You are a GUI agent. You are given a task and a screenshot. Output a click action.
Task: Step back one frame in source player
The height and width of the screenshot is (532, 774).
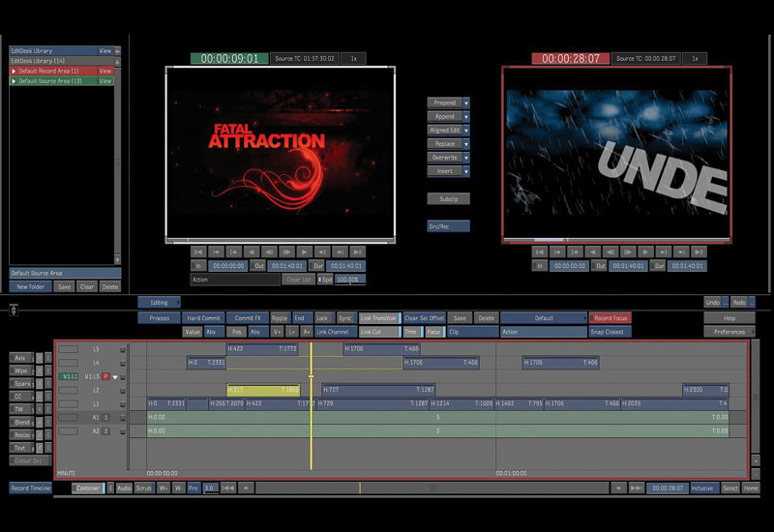(x=269, y=251)
